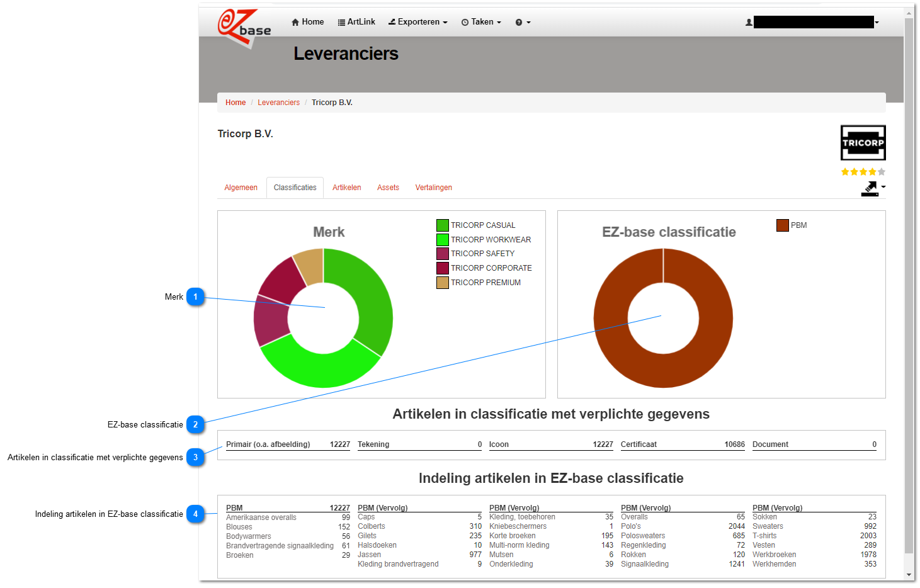
Task: Click the star rating below logo
Action: point(863,172)
